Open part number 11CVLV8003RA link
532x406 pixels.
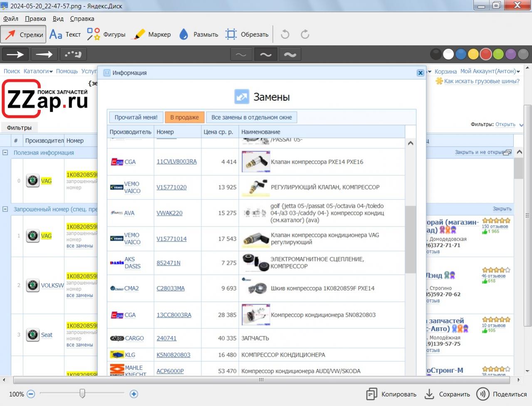pyautogui.click(x=177, y=162)
